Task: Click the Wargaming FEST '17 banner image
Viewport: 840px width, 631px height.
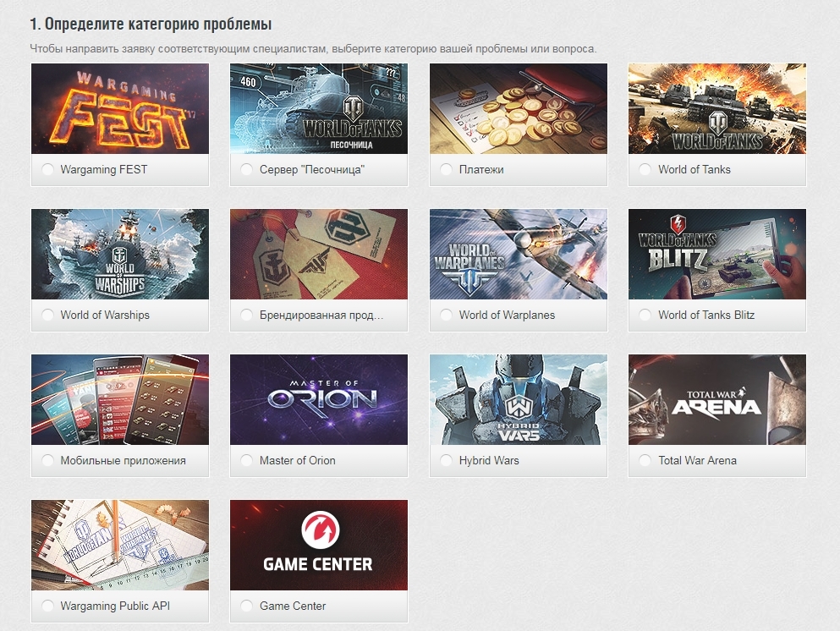Action: click(120, 109)
